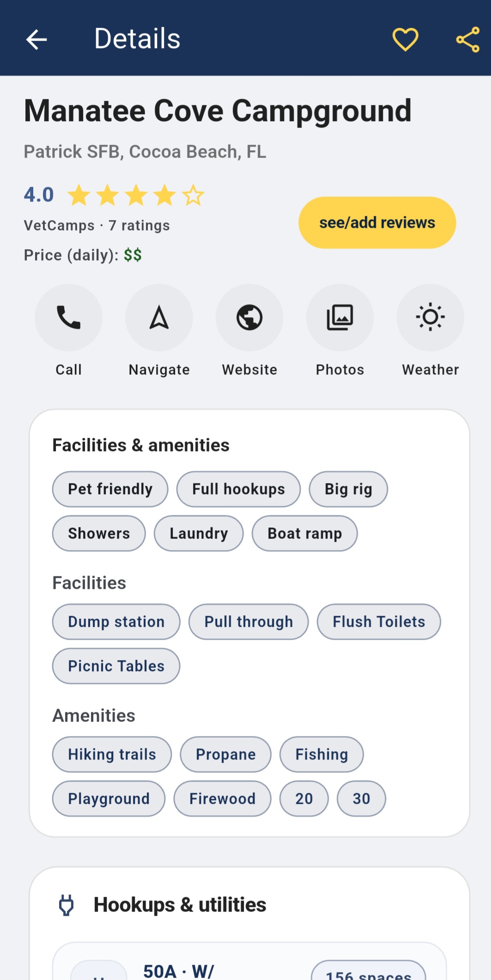This screenshot has height=980, width=491.
Task: Select the Full hookups chip
Action: click(238, 489)
